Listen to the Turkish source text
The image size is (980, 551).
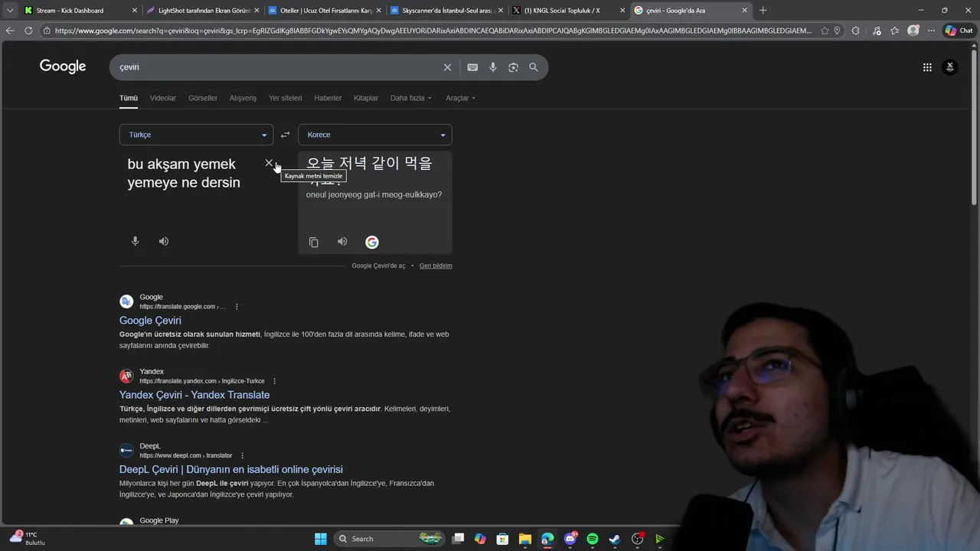pos(164,241)
